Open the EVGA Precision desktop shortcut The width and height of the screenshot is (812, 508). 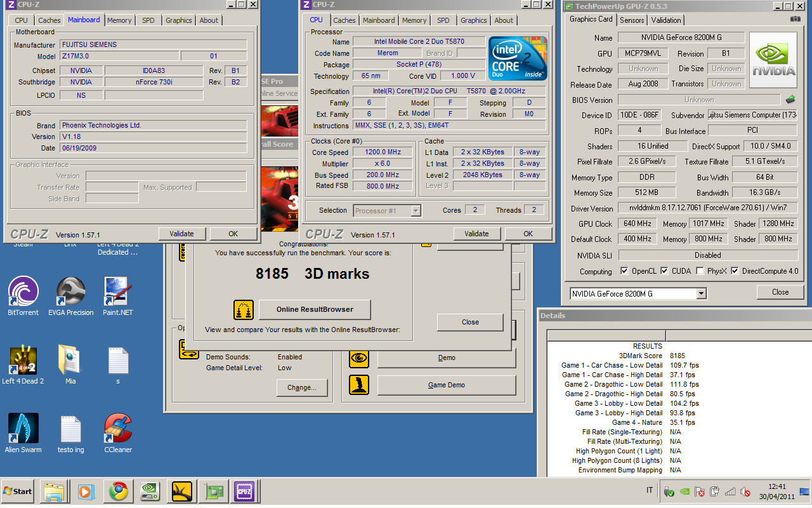click(x=71, y=296)
